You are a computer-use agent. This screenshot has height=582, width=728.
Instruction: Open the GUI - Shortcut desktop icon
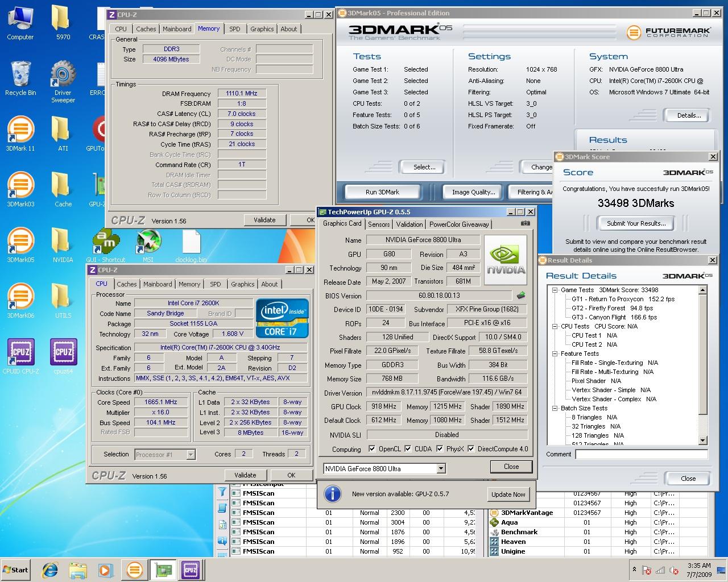(106, 246)
